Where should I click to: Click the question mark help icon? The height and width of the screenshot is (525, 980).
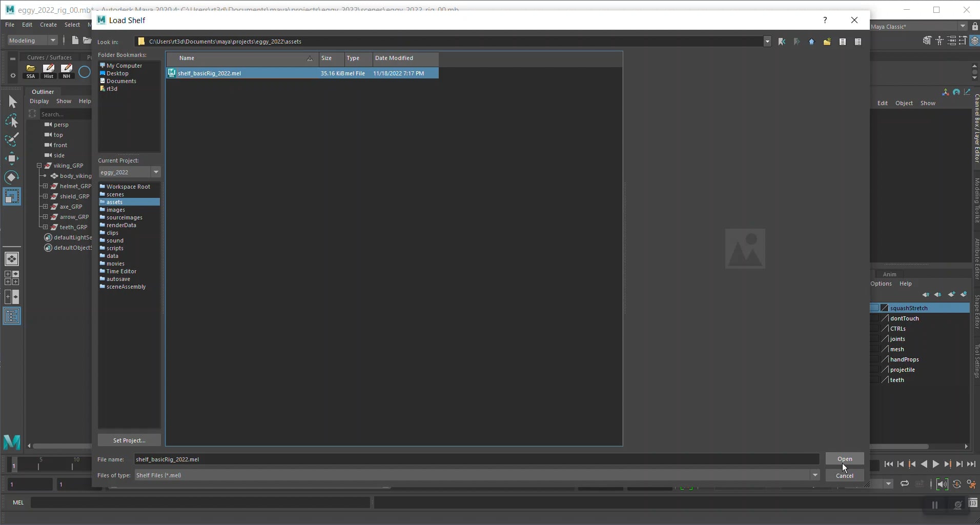point(825,20)
